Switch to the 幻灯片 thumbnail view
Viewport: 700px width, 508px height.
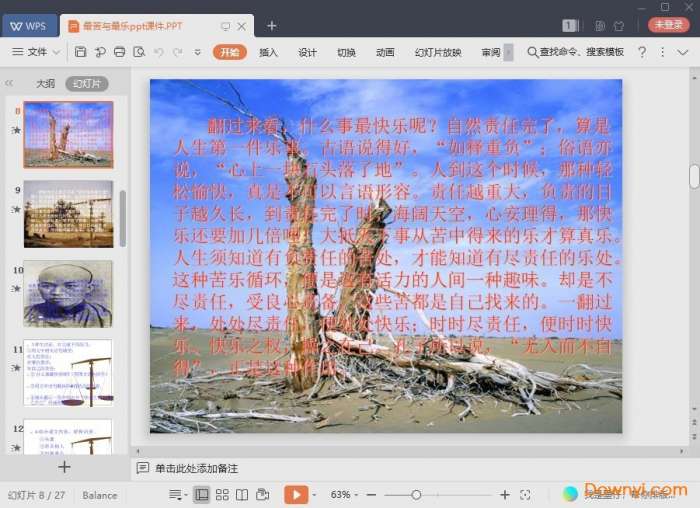coord(87,83)
